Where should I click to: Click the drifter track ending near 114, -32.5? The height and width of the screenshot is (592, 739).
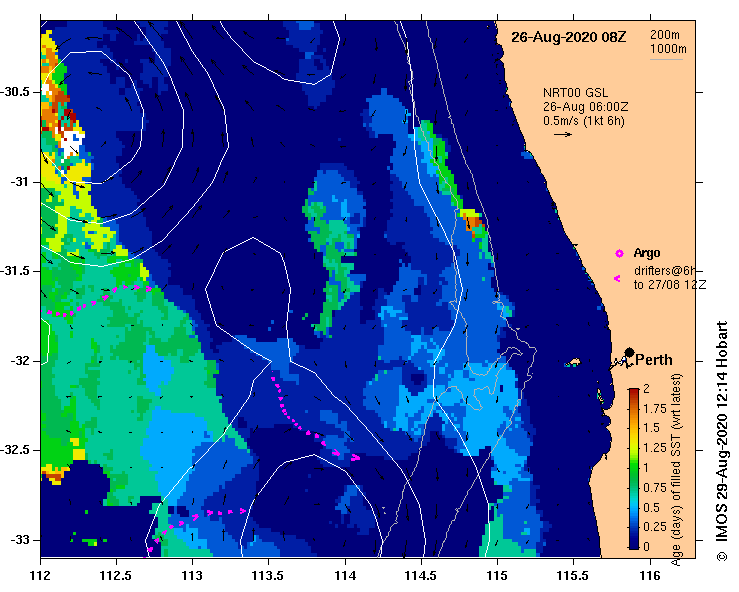315,416
